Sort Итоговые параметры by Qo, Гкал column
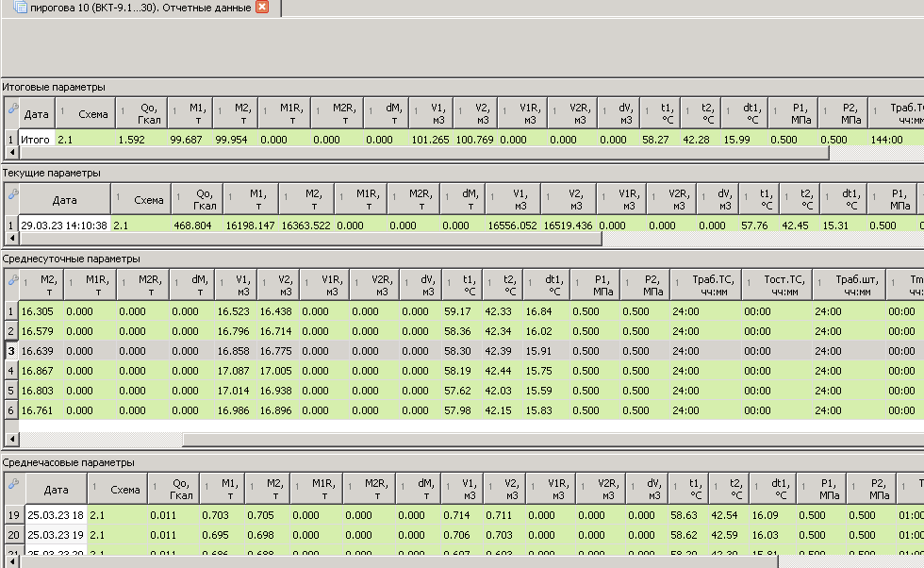This screenshot has height=568, width=924. [141, 114]
